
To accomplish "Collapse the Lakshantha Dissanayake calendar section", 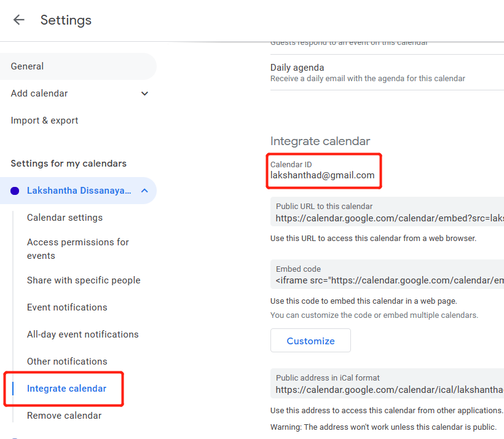I will click(x=144, y=191).
